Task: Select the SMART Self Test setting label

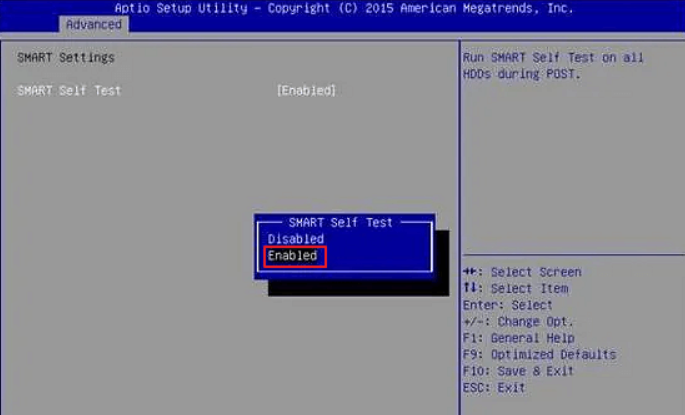Action: (69, 90)
